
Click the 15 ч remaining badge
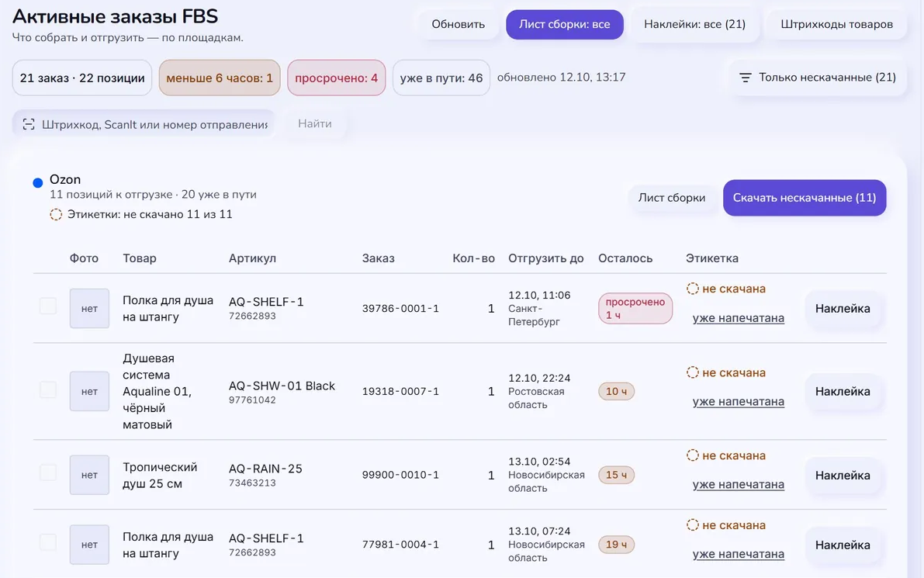[617, 476]
